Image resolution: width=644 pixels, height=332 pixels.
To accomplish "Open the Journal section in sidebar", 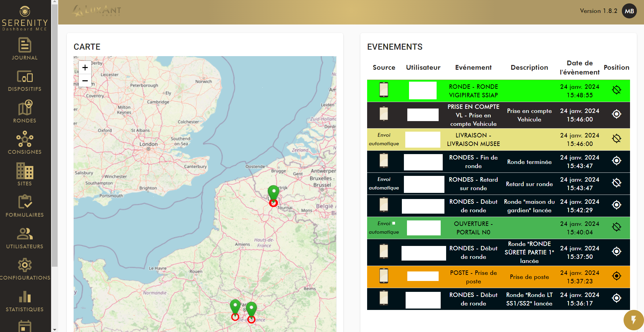I will pyautogui.click(x=25, y=49).
